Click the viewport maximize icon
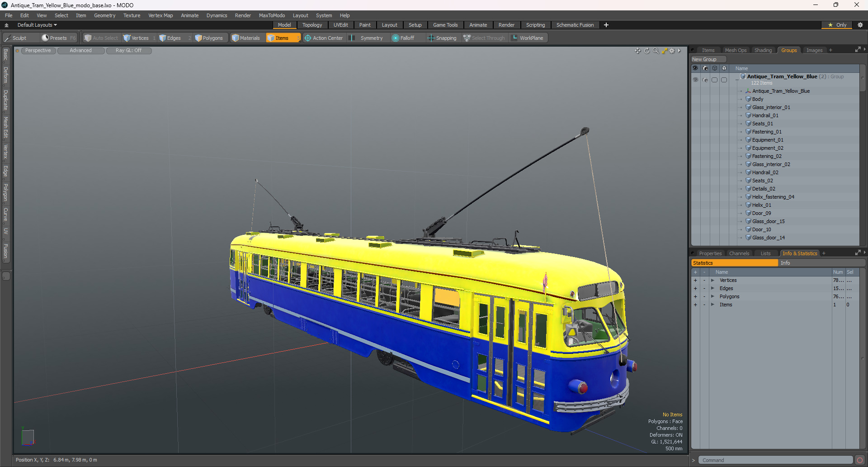This screenshot has height=467, width=868. [664, 51]
